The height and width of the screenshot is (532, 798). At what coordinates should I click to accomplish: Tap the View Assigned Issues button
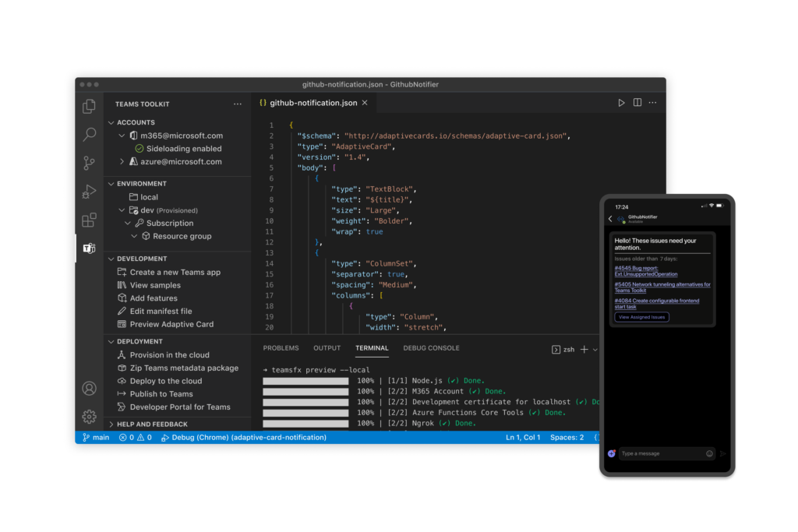(641, 317)
